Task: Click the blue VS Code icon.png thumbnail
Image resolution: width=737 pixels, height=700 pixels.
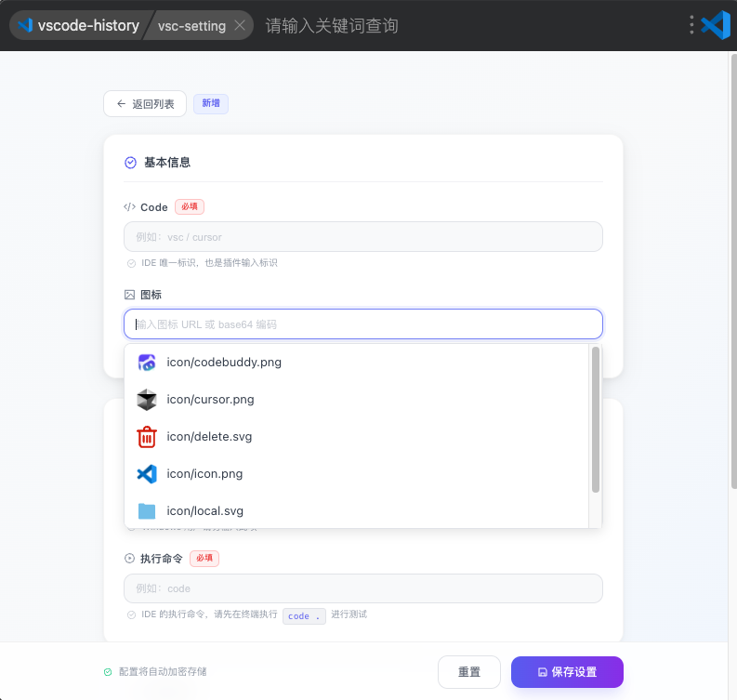Action: (147, 474)
